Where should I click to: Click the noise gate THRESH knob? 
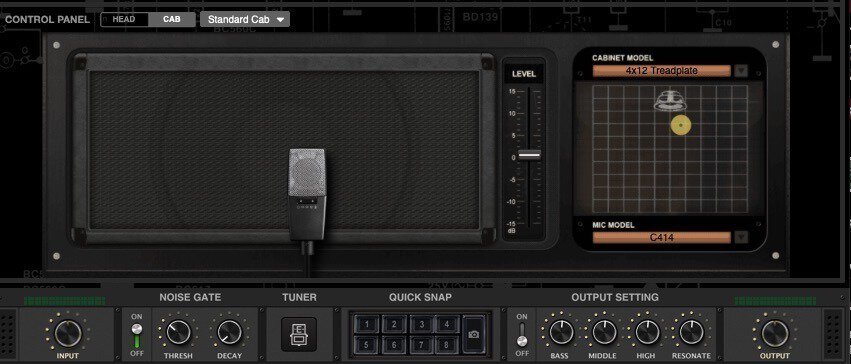click(179, 332)
